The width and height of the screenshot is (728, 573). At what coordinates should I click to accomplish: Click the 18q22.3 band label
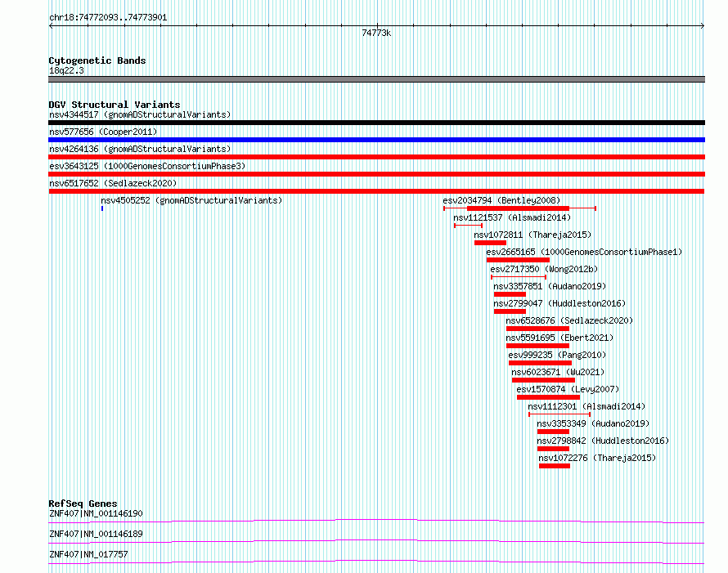coord(66,70)
